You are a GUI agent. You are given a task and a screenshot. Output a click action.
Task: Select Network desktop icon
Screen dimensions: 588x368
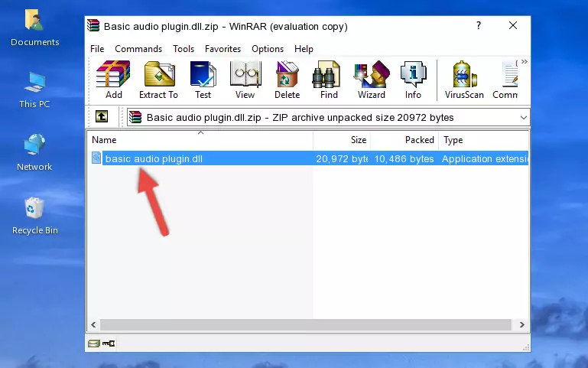[x=34, y=153]
